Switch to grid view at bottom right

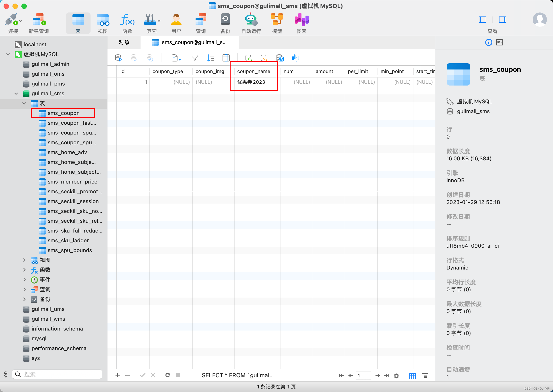(412, 376)
